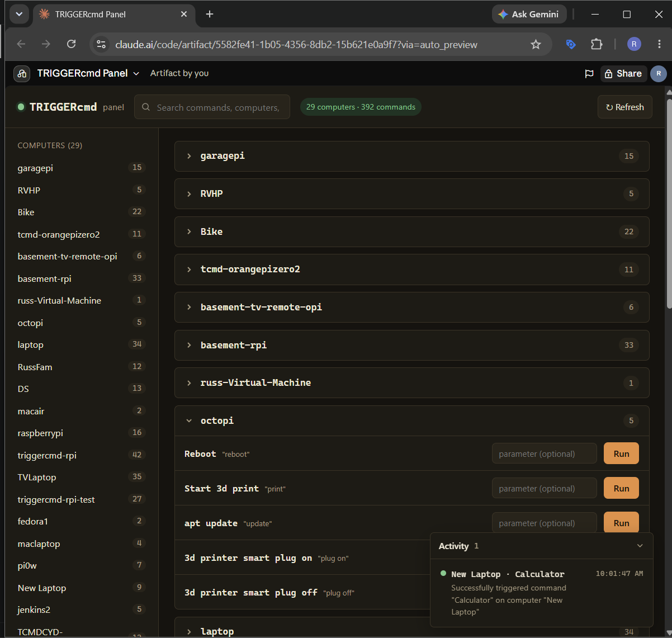672x638 pixels.
Task: Run the Start 3d print command
Action: [621, 488]
